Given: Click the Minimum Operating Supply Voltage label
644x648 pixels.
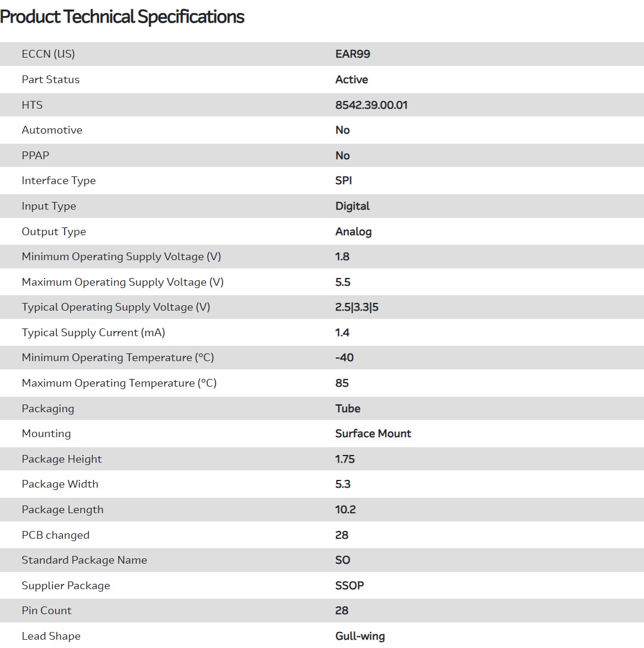Looking at the screenshot, I should [x=121, y=257].
